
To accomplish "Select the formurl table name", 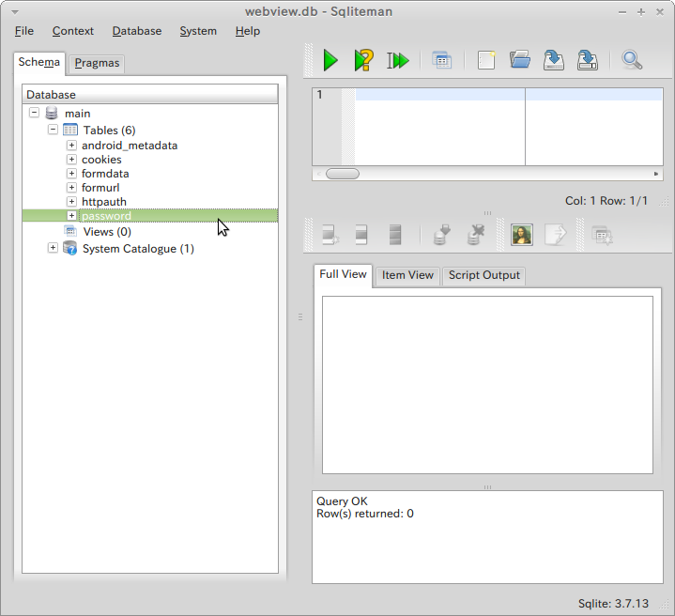I will pos(100,188).
